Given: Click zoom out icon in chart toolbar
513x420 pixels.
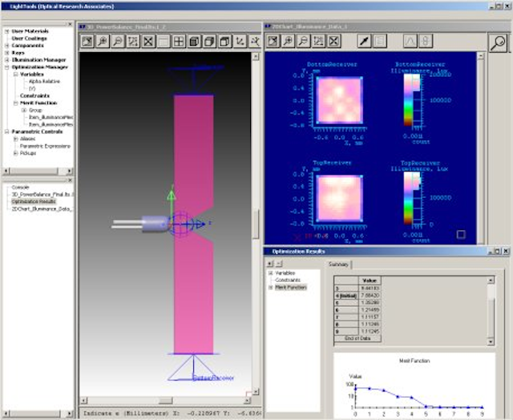Looking at the screenshot, I should tap(303, 41).
